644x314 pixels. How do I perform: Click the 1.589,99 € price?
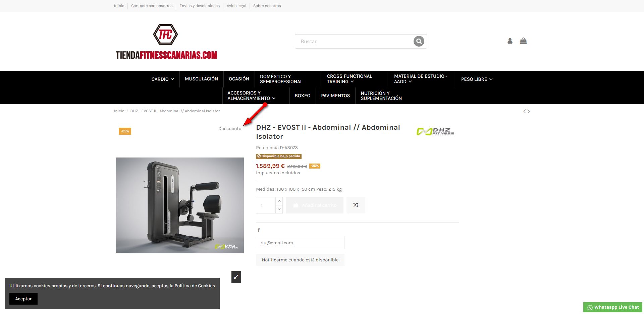[x=270, y=166]
